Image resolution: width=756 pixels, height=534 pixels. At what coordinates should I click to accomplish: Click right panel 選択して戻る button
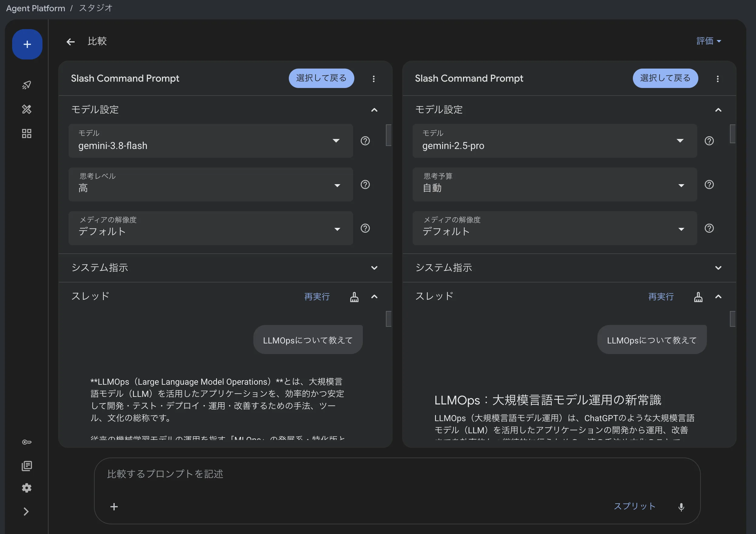tap(666, 78)
